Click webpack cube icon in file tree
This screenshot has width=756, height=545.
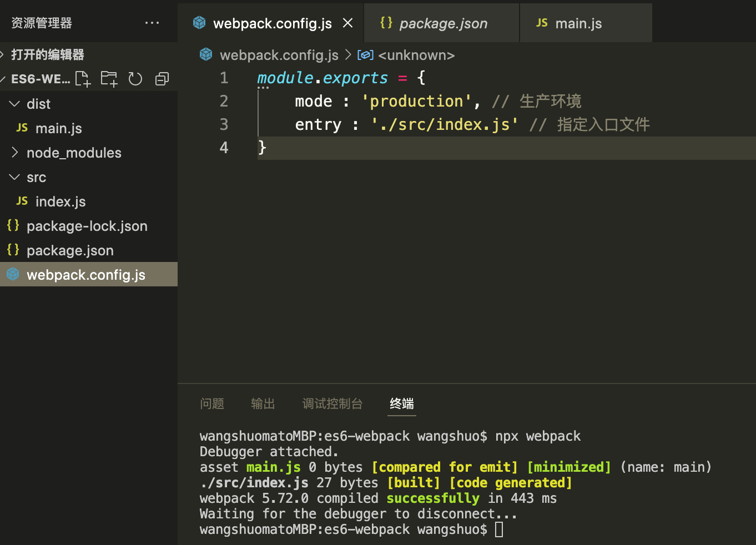pyautogui.click(x=13, y=274)
